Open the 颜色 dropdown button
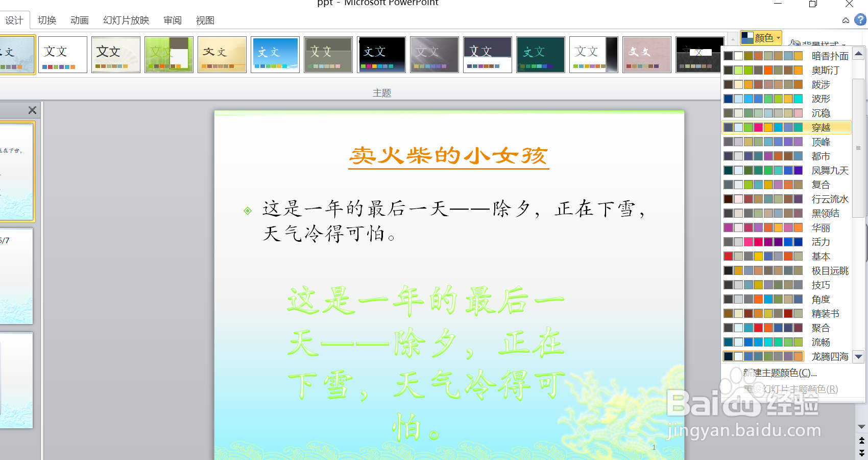The height and width of the screenshot is (460, 868). (x=761, y=37)
